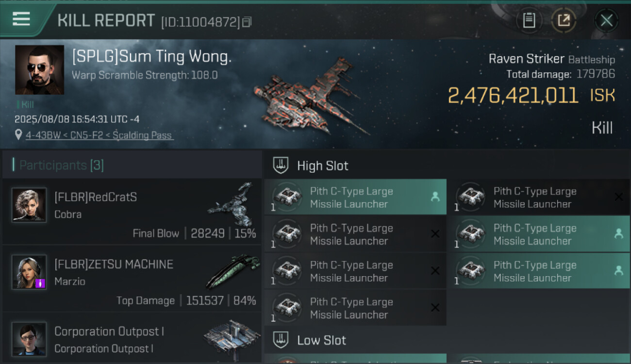Click the Low Slot section icon
The image size is (631, 364).
[281, 340]
